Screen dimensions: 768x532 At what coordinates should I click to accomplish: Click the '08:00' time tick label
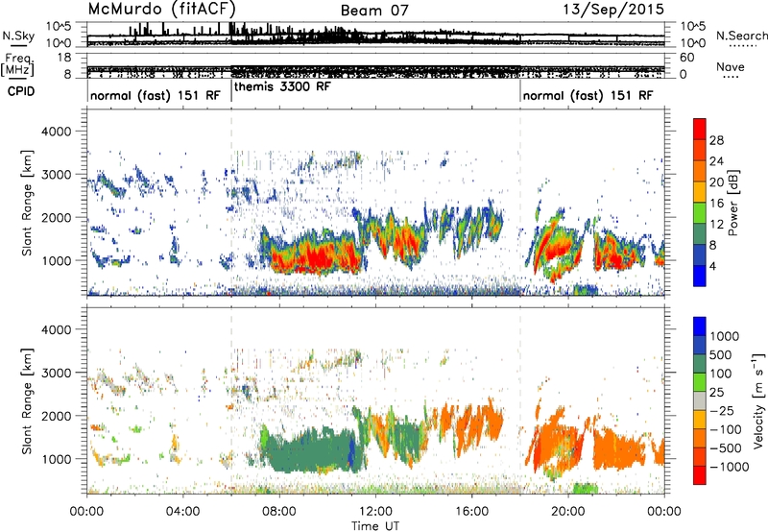click(279, 512)
